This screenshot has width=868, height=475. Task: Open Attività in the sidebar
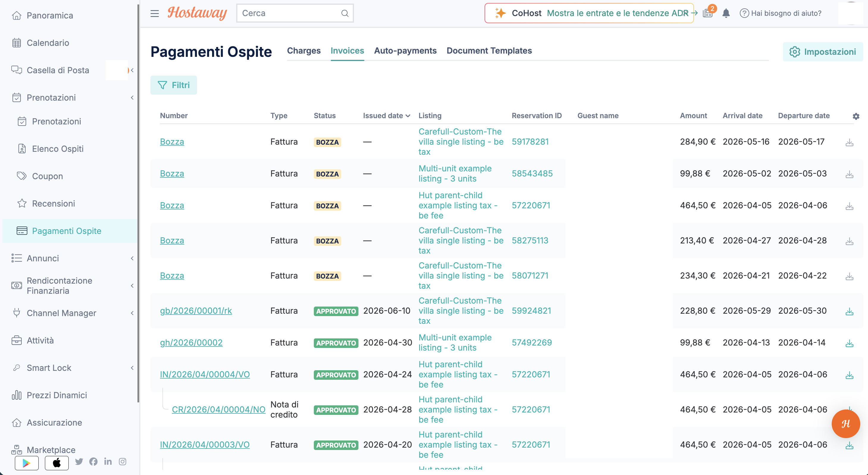[40, 340]
